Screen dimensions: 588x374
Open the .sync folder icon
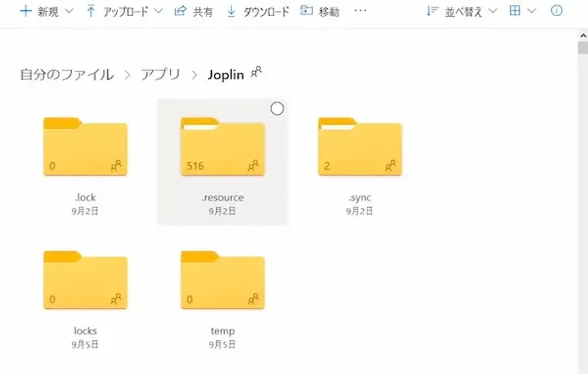[359, 147]
